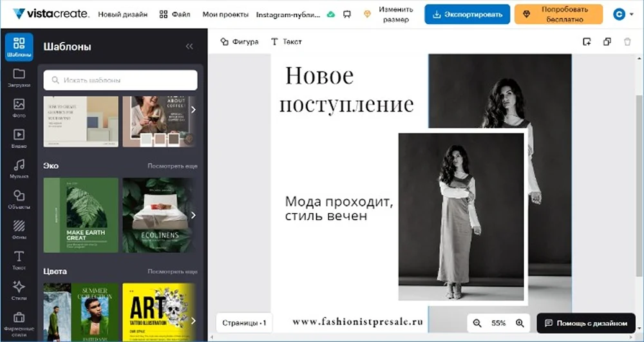This screenshot has height=342, width=644.
Task: Select the www.fashionistpresale.ru text on canvas
Action: pos(357,321)
